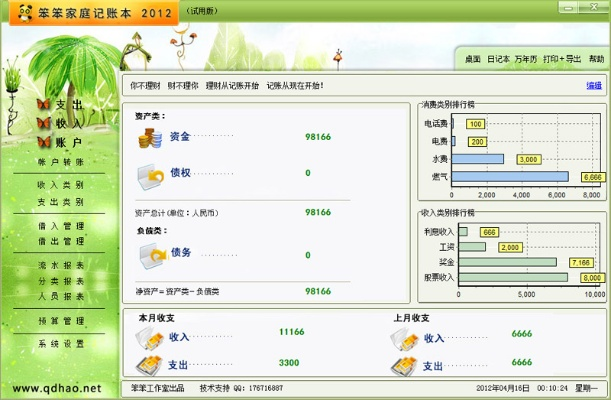Image resolution: width=611 pixels, height=400 pixels.
Task: Click the 3,000 chart value label
Action: [x=529, y=159]
